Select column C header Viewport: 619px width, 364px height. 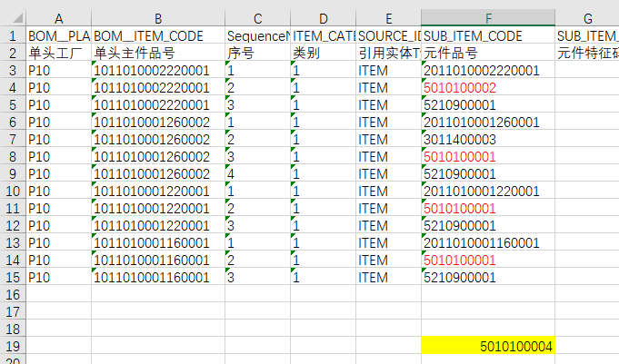(257, 18)
